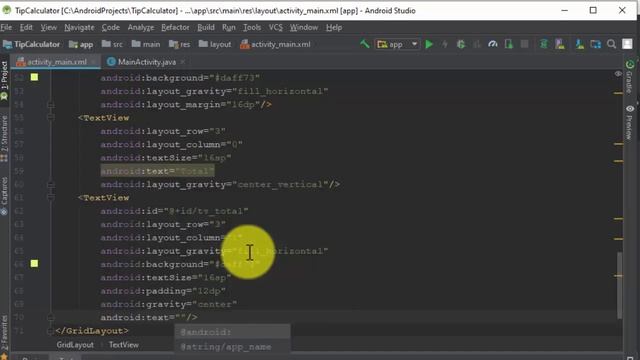This screenshot has height=360, width=640.
Task: Click the app breadcrumb folder
Action: [x=81, y=44]
